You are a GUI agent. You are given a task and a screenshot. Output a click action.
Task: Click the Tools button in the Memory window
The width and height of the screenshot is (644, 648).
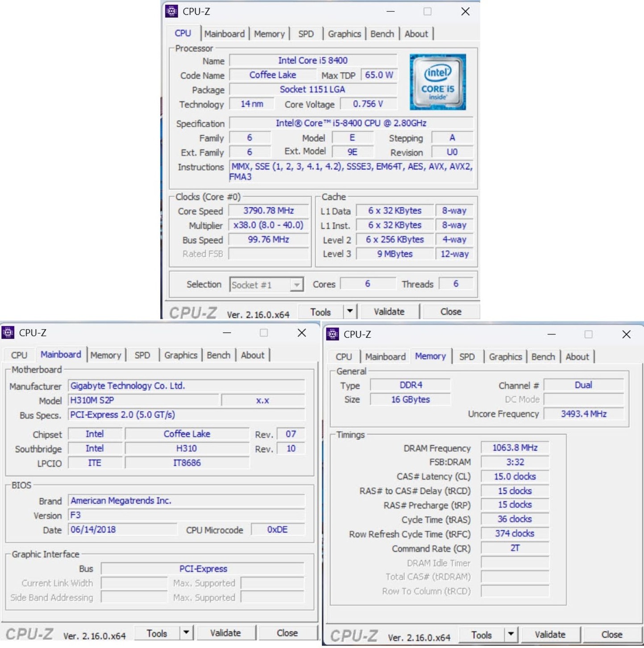click(x=482, y=635)
